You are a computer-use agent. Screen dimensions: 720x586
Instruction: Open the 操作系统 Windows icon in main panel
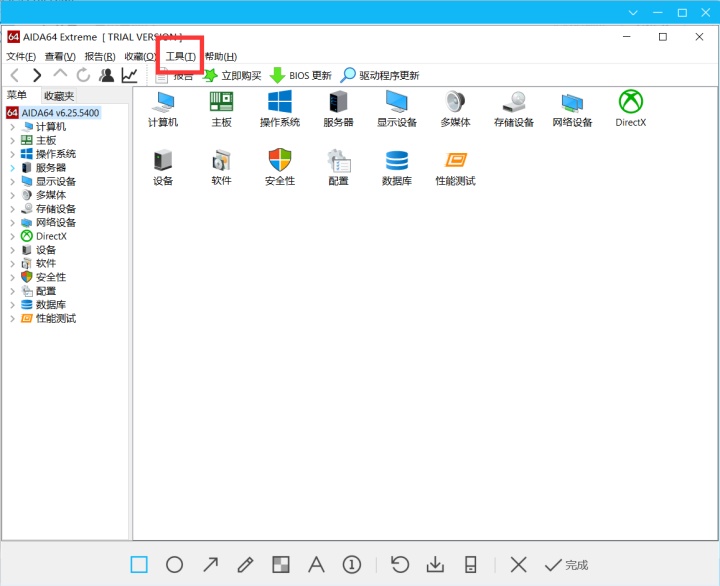coord(280,109)
